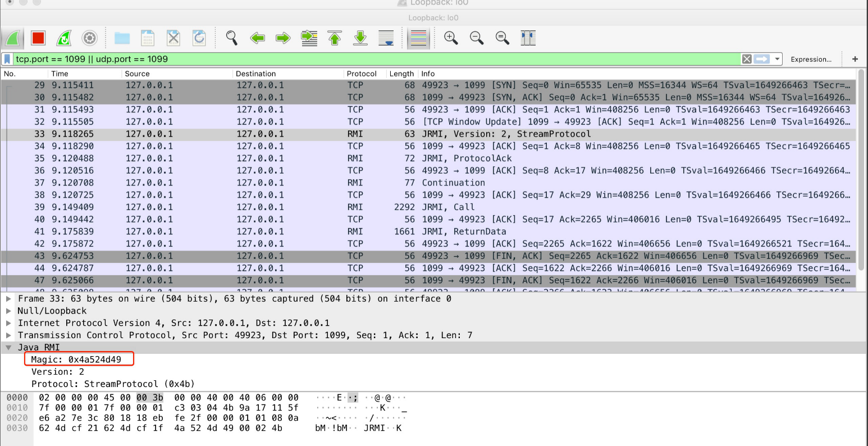Select the Version: 2 field
Viewport: 868px width, 446px height.
(x=58, y=372)
